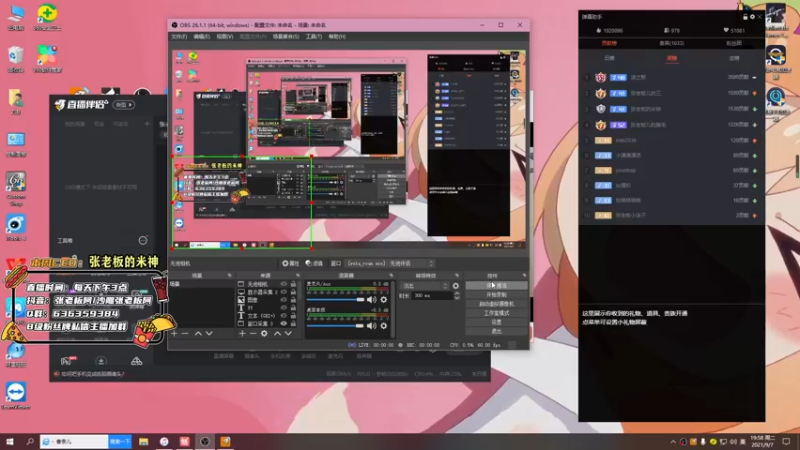Show hidden system tray icons chevron
The image size is (800, 450).
(x=673, y=442)
